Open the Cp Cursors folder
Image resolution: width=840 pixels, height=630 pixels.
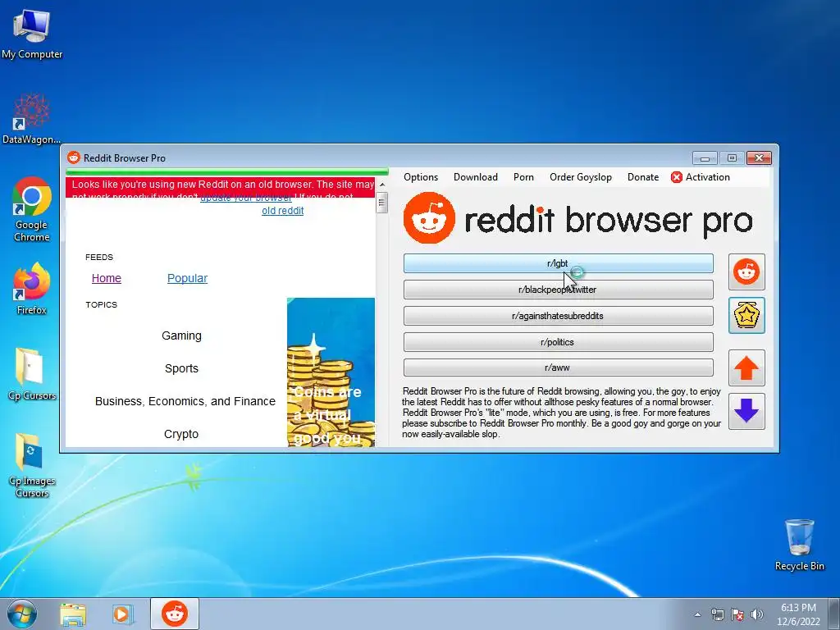(32, 374)
